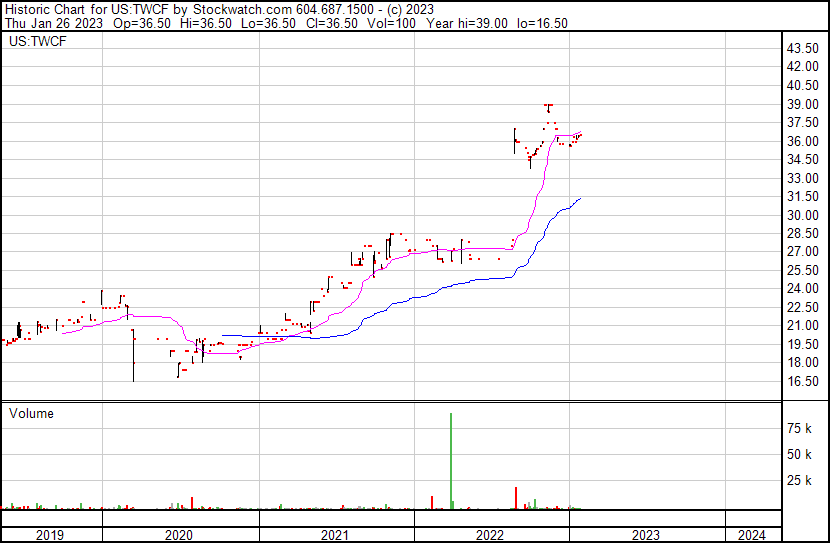Click the 30.00 price axis label

(804, 216)
